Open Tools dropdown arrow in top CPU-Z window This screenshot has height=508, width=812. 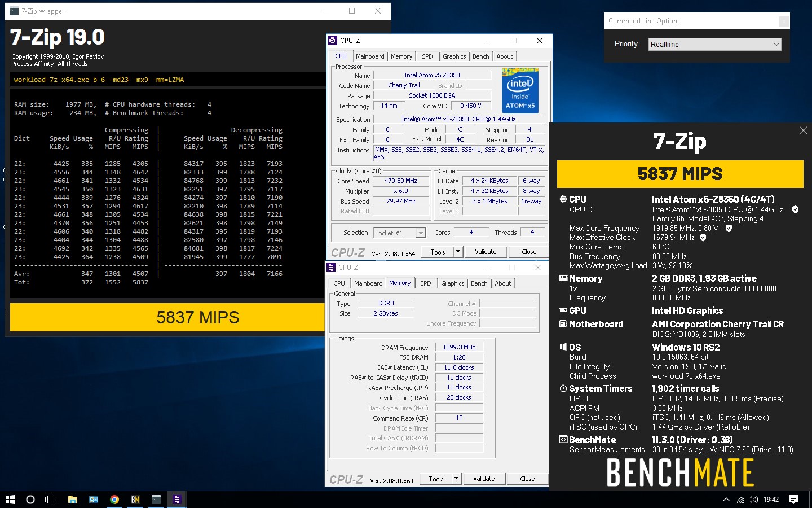(458, 252)
